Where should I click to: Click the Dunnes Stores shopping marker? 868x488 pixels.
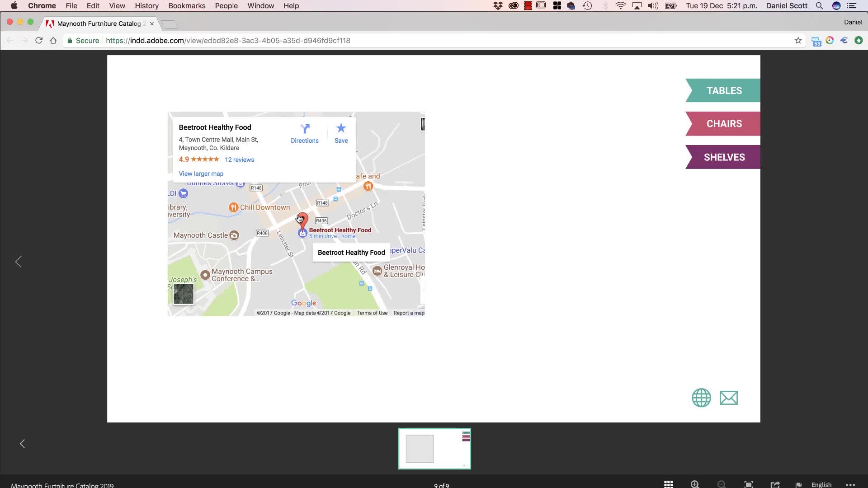(241, 183)
